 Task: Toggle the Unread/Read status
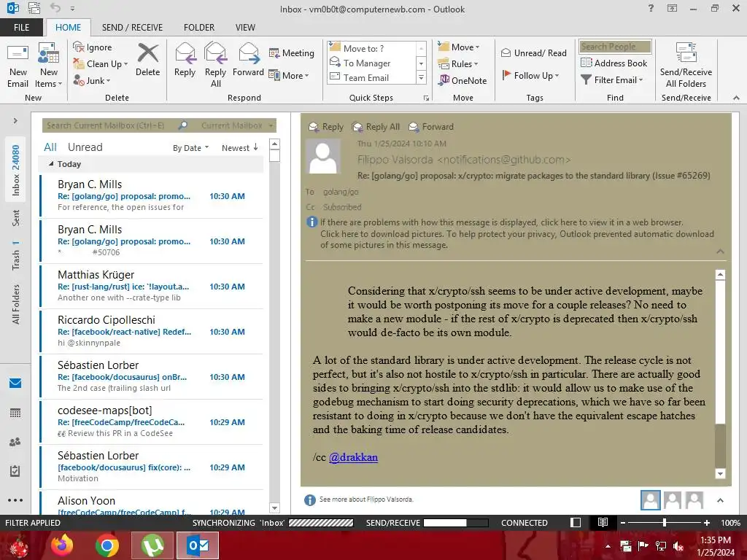pos(534,52)
